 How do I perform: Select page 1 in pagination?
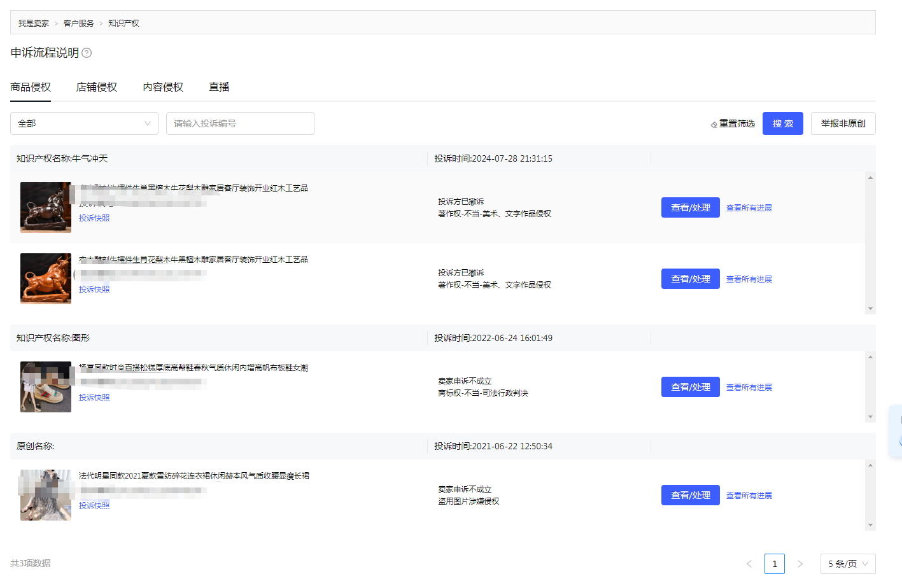pos(775,564)
